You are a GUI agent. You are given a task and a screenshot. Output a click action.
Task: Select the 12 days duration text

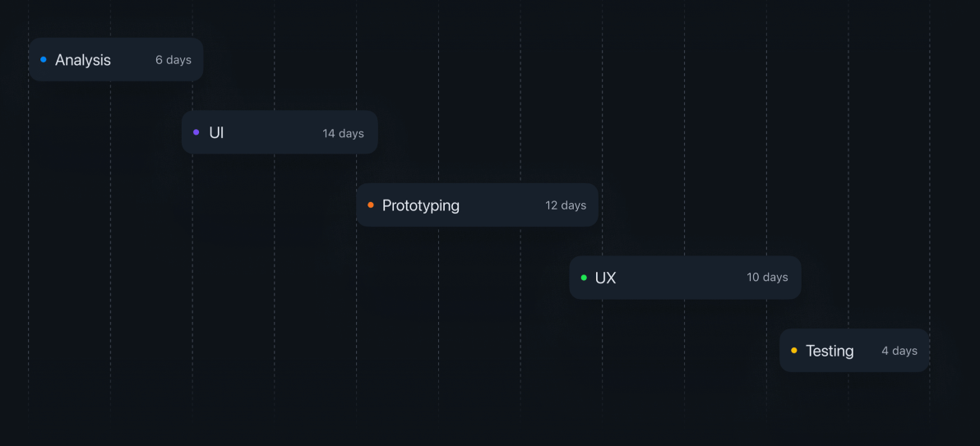[x=566, y=205]
